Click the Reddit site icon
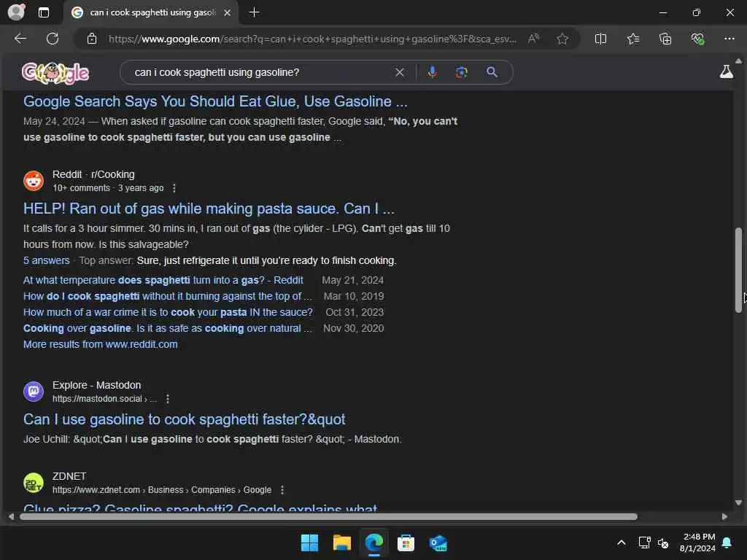This screenshot has width=747, height=560. [34, 181]
